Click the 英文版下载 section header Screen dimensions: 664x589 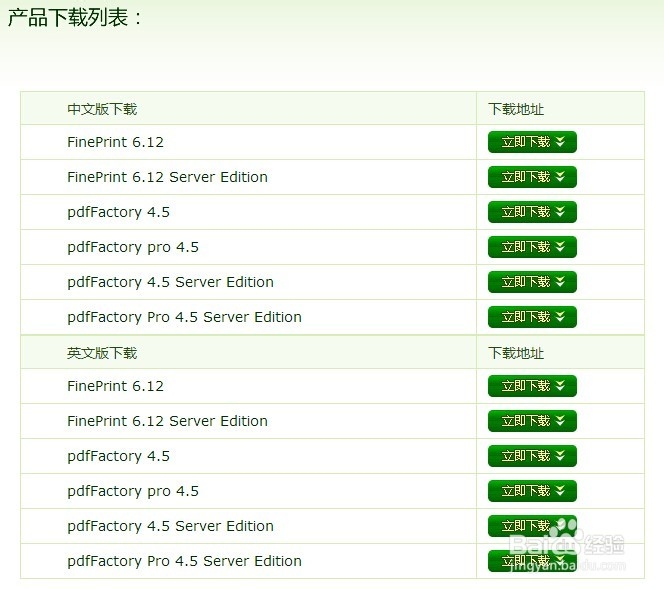click(102, 353)
